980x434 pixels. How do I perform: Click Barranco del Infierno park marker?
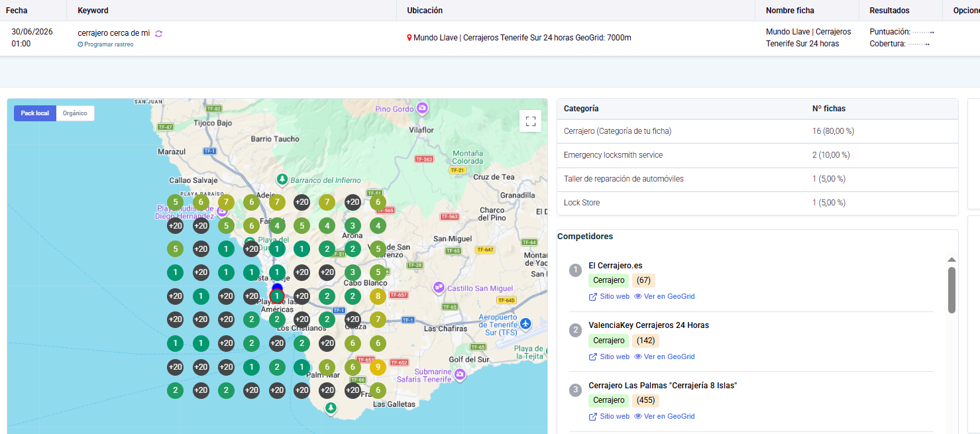coord(282,180)
